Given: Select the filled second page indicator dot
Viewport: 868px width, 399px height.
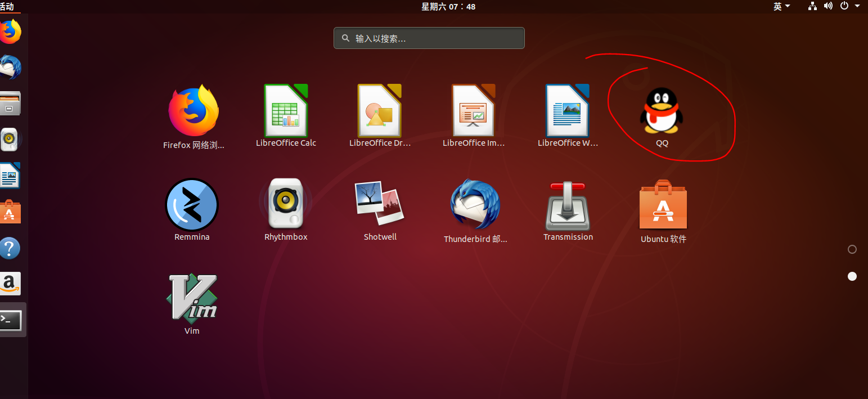Looking at the screenshot, I should pos(852,276).
